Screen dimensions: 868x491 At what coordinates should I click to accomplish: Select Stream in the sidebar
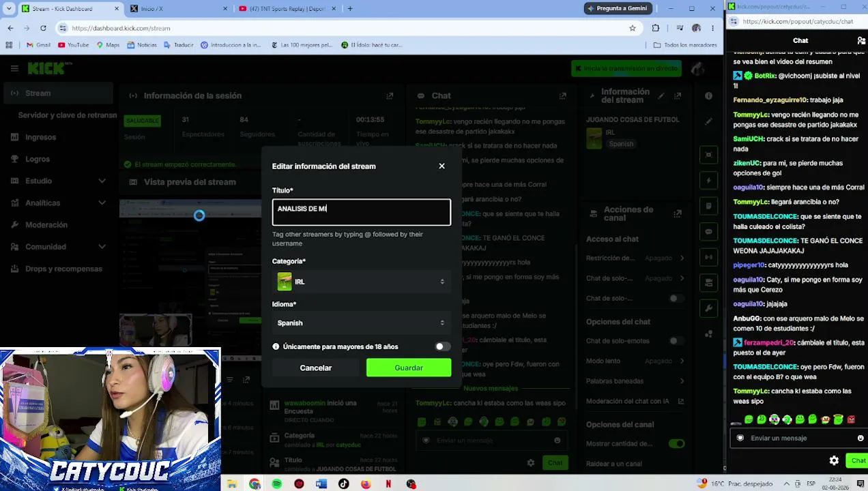click(x=57, y=93)
